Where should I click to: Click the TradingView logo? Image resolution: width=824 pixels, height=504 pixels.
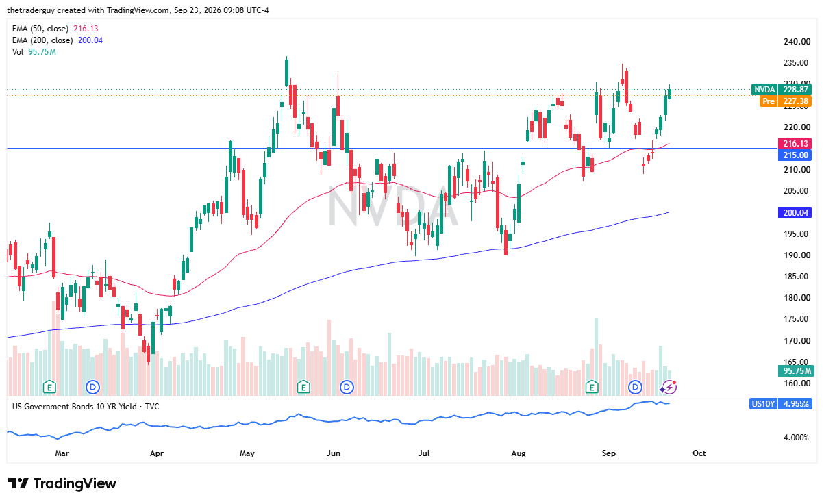click(x=62, y=483)
